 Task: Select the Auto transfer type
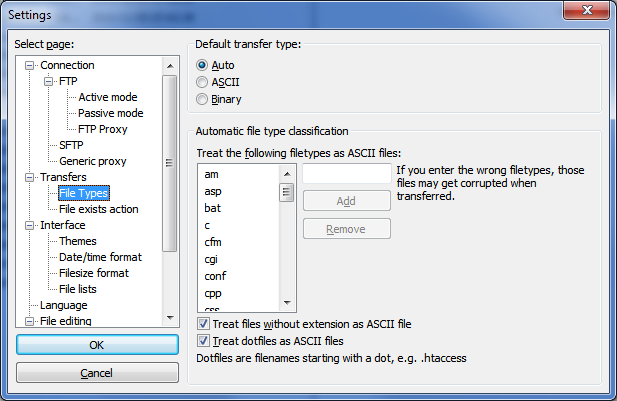(203, 65)
